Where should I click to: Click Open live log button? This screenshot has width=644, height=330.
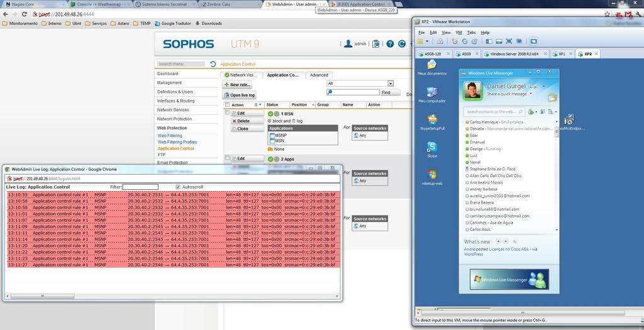pos(240,95)
